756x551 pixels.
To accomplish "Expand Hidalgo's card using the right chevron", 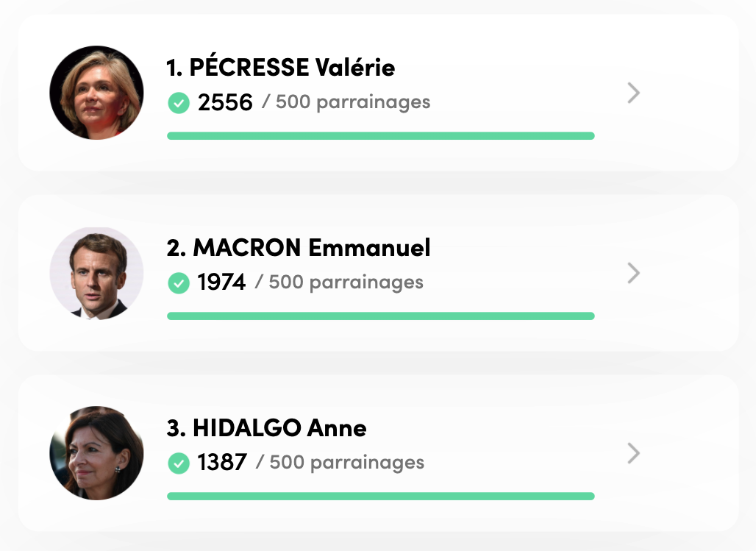I will coord(633,453).
